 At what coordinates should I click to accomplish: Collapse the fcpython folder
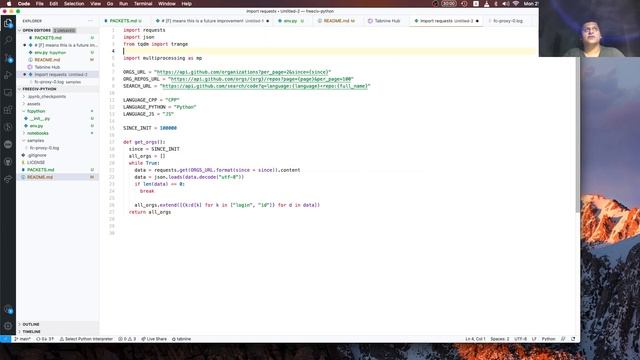(x=36, y=111)
